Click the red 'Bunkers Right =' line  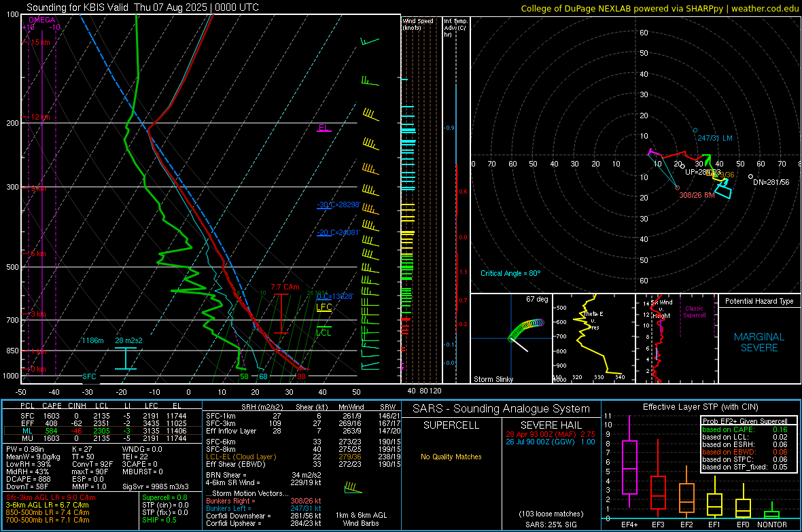pos(264,501)
